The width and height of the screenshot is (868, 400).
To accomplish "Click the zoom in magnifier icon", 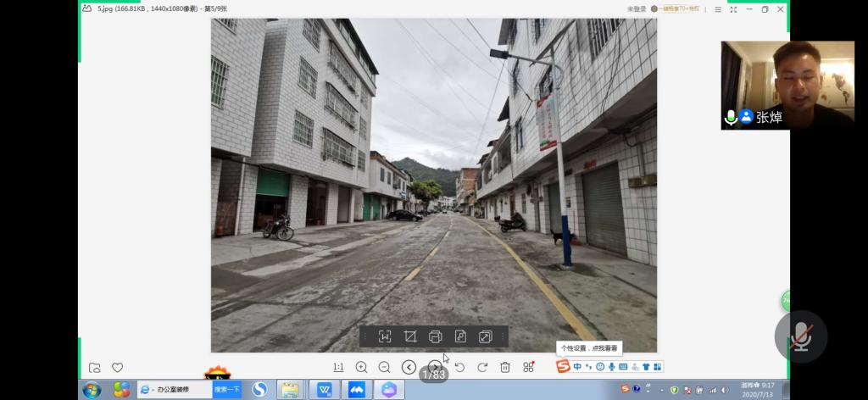I will pyautogui.click(x=361, y=367).
